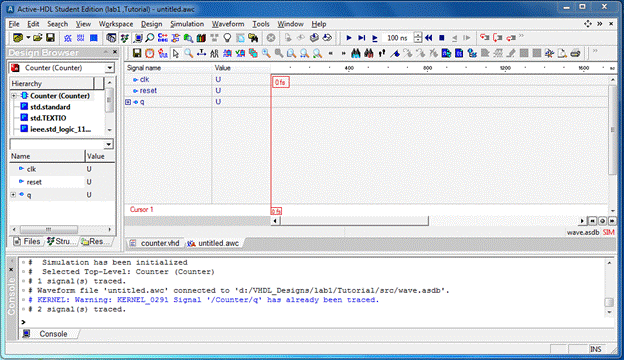
Task: Open untitled.awc document tab
Action: (214, 243)
